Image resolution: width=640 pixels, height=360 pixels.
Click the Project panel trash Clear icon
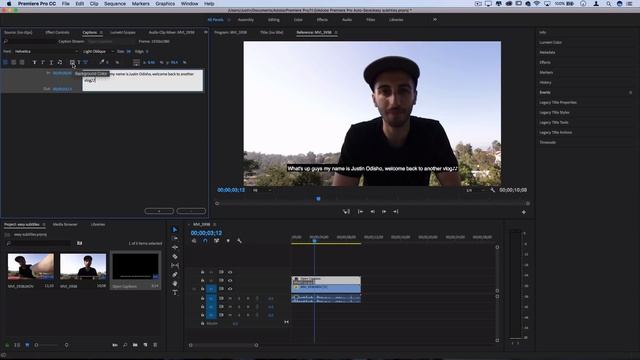[x=155, y=345]
